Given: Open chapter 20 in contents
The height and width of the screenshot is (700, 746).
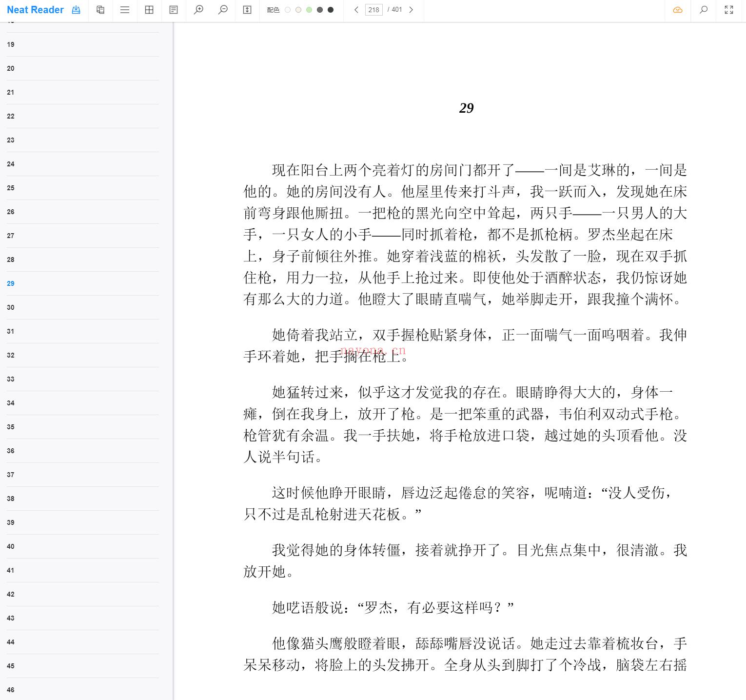Looking at the screenshot, I should tap(83, 68).
